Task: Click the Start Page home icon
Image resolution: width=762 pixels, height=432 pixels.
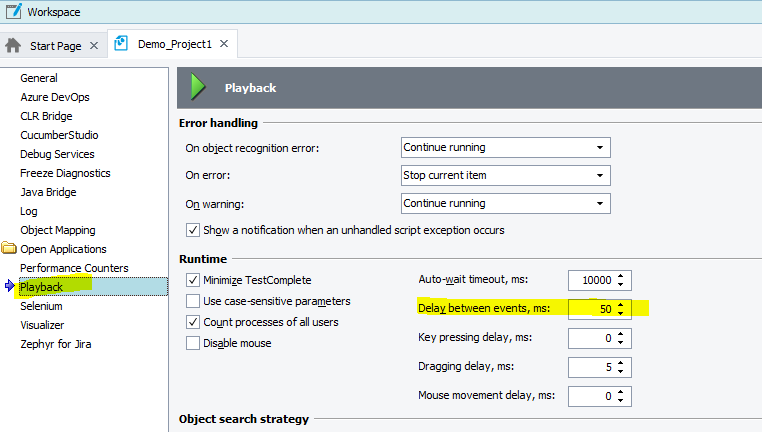Action: click(14, 46)
